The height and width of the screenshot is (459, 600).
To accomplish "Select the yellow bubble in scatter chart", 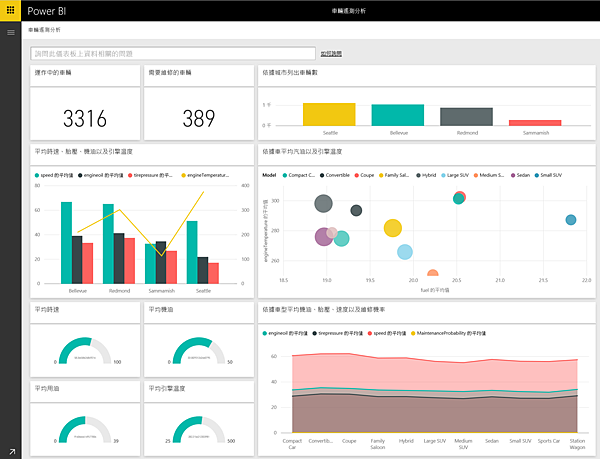I will click(x=393, y=228).
